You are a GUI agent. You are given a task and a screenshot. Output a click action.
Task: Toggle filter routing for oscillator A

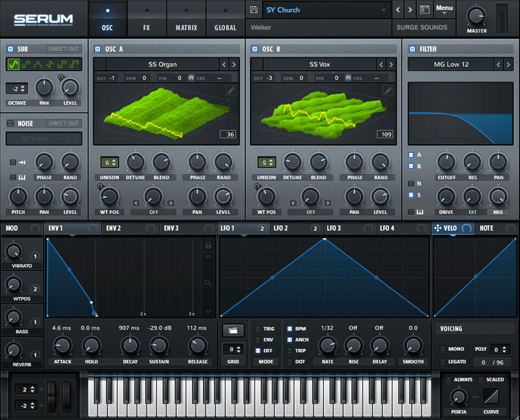click(411, 155)
